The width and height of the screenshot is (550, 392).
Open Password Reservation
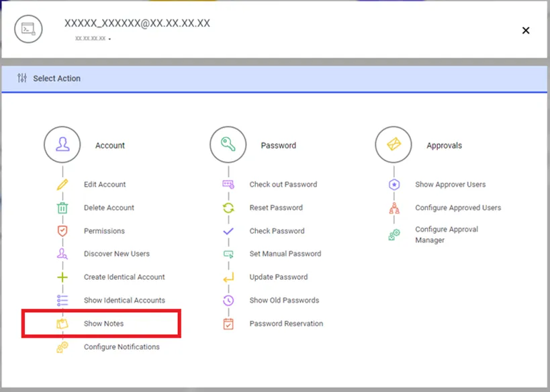pyautogui.click(x=286, y=324)
